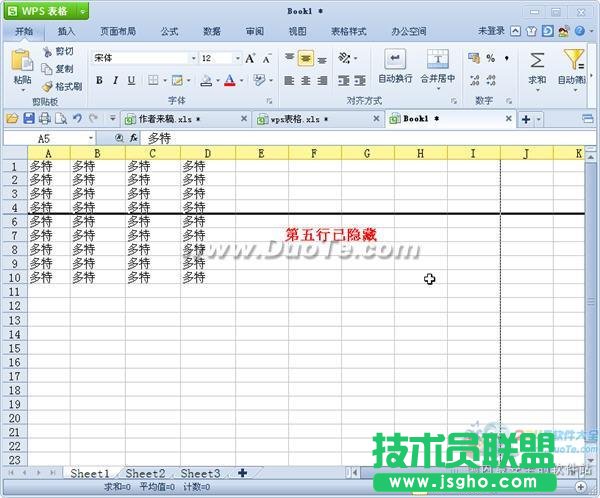Click the name box showing A5

49,138
